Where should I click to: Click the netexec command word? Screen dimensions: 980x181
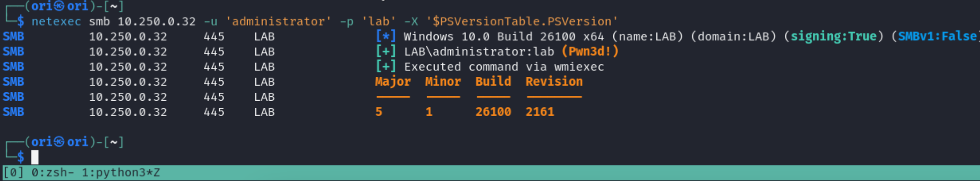(56, 21)
